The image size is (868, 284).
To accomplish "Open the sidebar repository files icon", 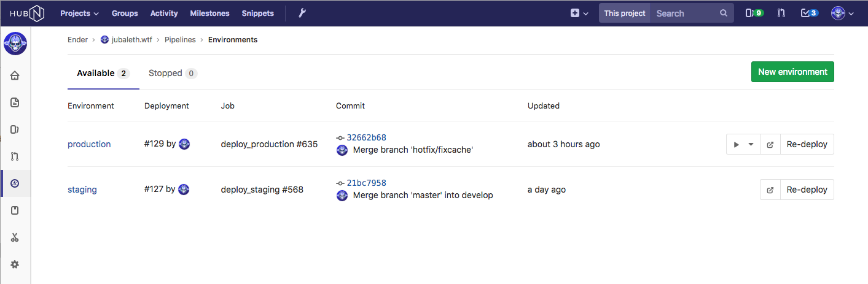I will pyautogui.click(x=15, y=102).
